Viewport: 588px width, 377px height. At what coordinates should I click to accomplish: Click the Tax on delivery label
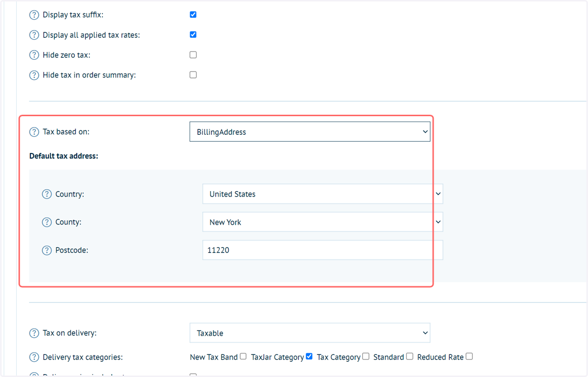[x=70, y=333]
